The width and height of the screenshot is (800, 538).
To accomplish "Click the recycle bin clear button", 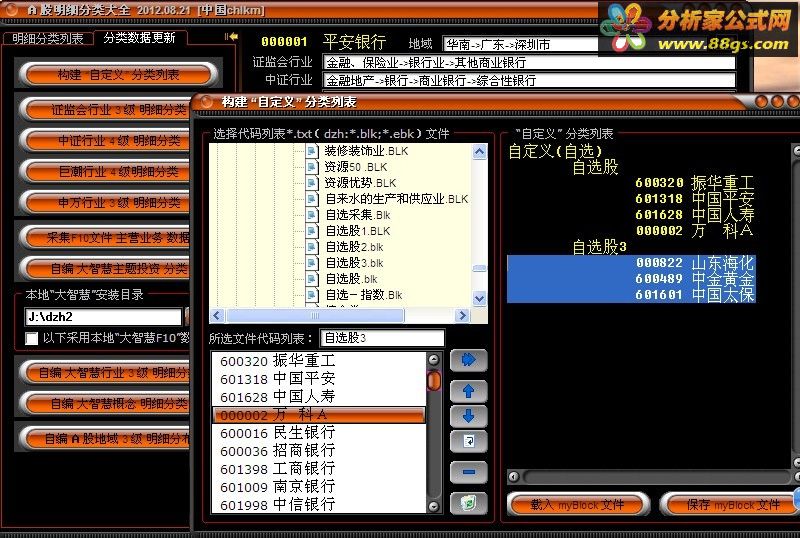I will click(468, 504).
